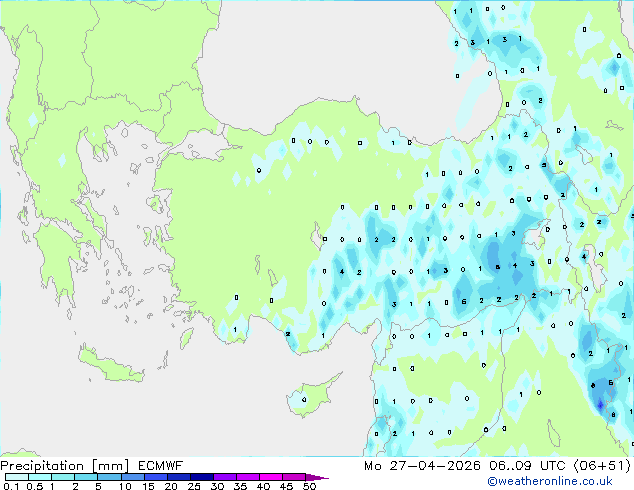Click the "06..09 UTC" time range
Viewport: 634px width, 490px height.
point(527,466)
